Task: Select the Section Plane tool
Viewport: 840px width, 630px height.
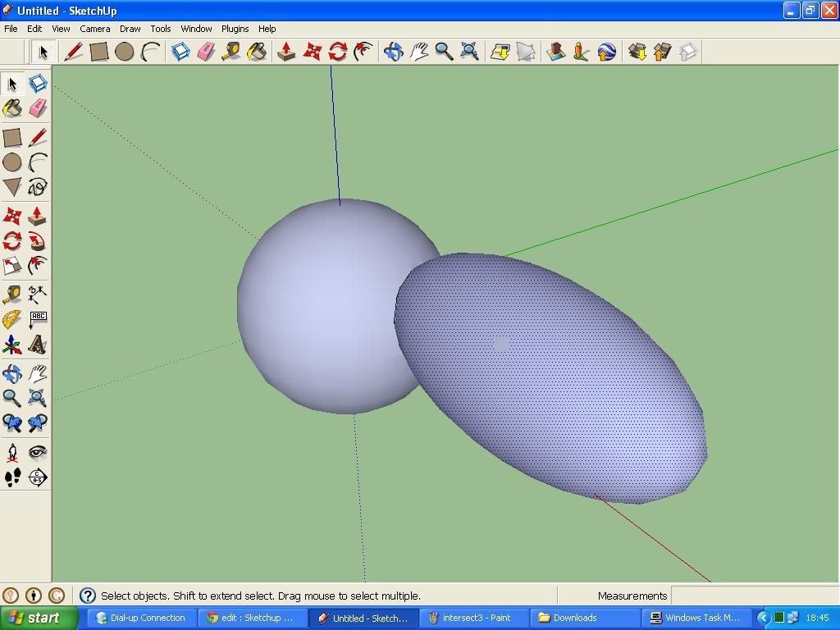Action: [38, 477]
